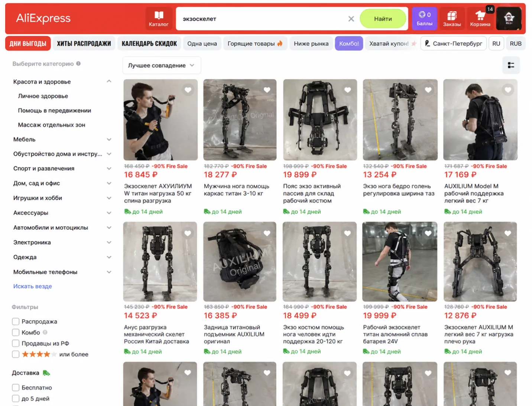This screenshot has height=406, width=532.
Task: Change the Санкт-Петербург delivery city
Action: [x=453, y=43]
